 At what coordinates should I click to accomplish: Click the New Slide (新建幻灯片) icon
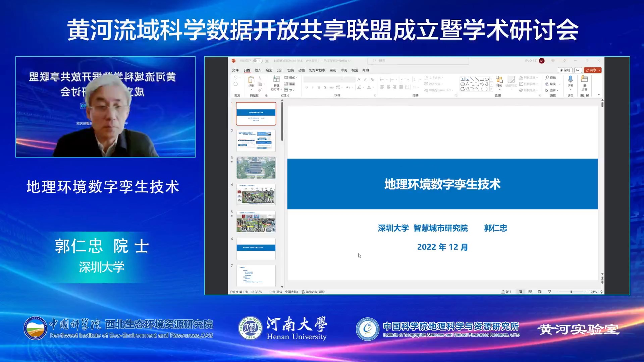click(x=276, y=79)
